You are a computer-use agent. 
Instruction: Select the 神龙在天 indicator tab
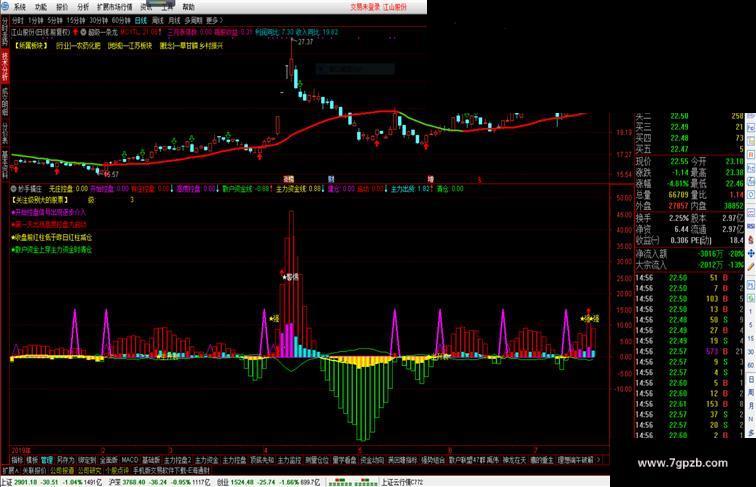coord(514,460)
